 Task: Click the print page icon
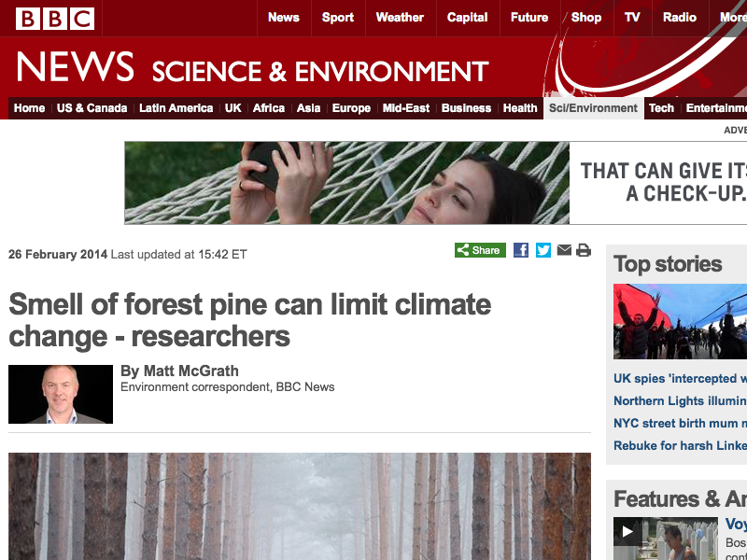coord(584,250)
